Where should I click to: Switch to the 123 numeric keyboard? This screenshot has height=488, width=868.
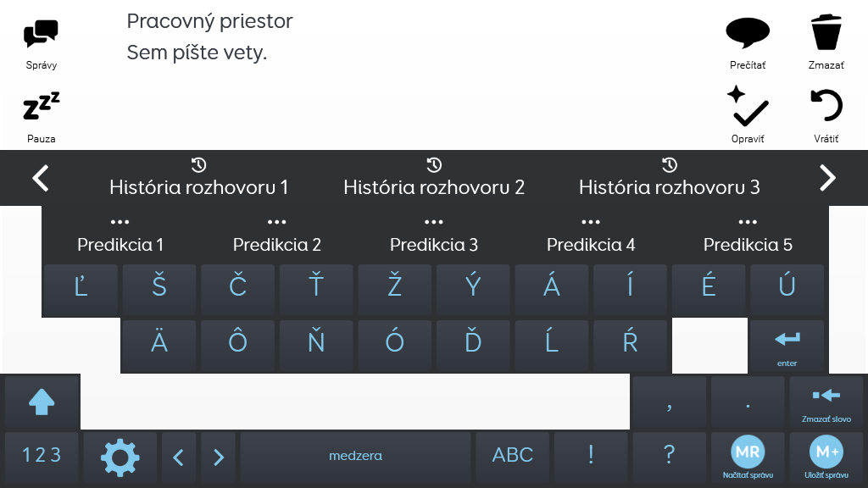click(42, 457)
